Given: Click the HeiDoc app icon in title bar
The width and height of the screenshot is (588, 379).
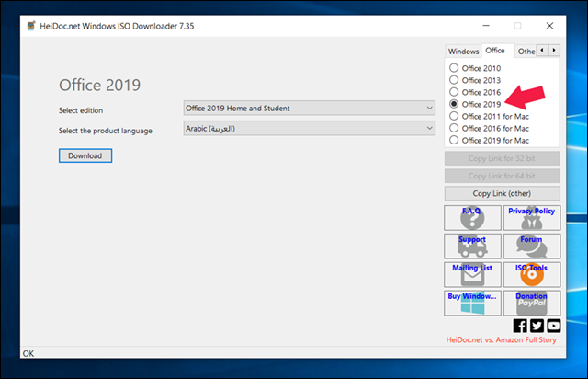Looking at the screenshot, I should [31, 26].
